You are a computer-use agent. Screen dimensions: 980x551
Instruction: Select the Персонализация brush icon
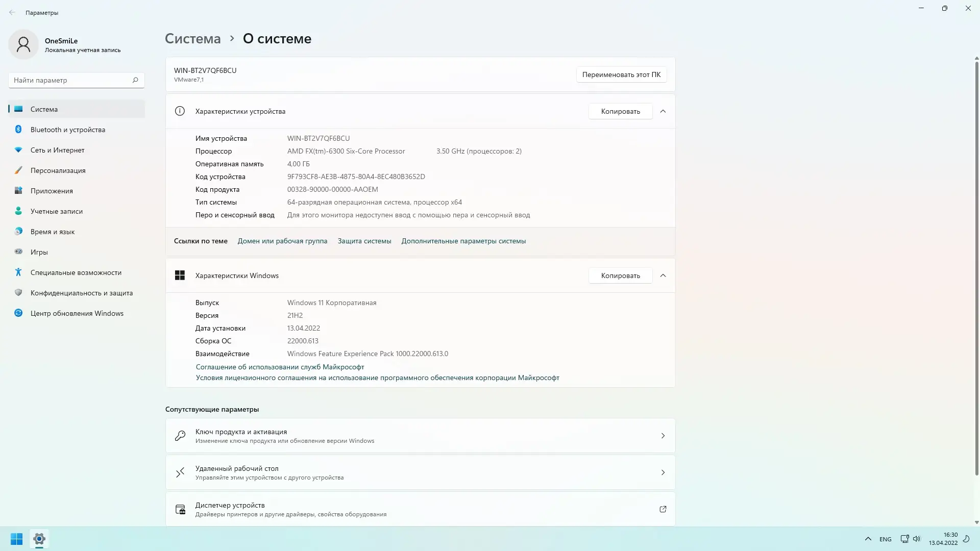coord(18,170)
